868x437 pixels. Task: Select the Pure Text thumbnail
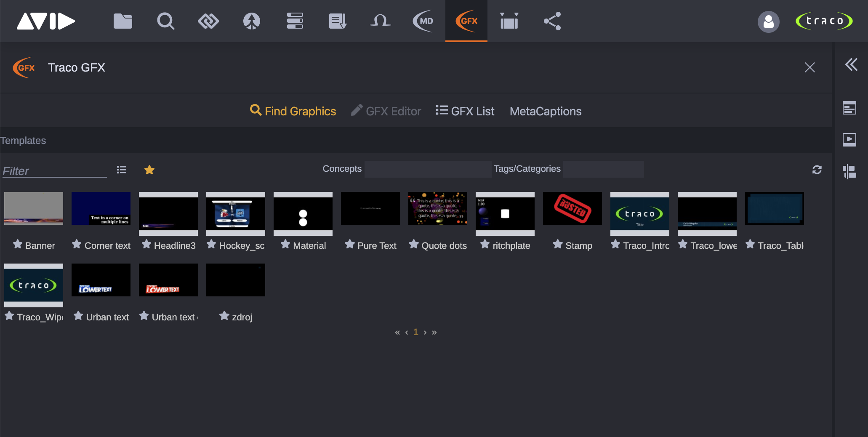[x=370, y=208]
